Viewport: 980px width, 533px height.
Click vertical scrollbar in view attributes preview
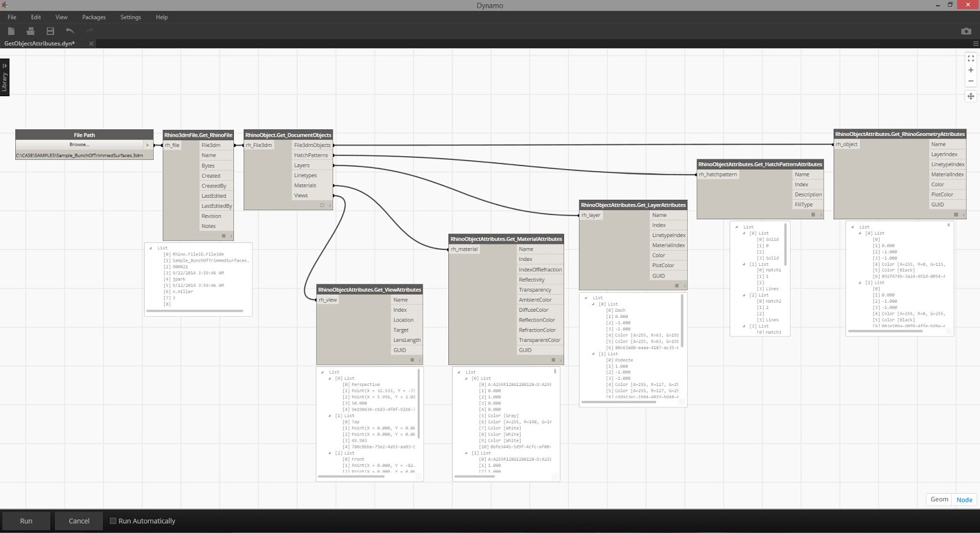[419, 403]
